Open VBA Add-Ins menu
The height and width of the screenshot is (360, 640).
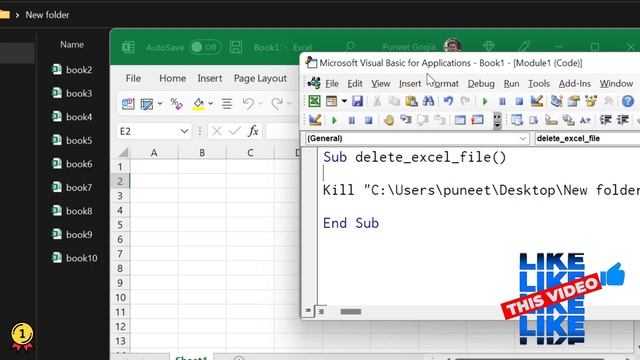pos(574,84)
